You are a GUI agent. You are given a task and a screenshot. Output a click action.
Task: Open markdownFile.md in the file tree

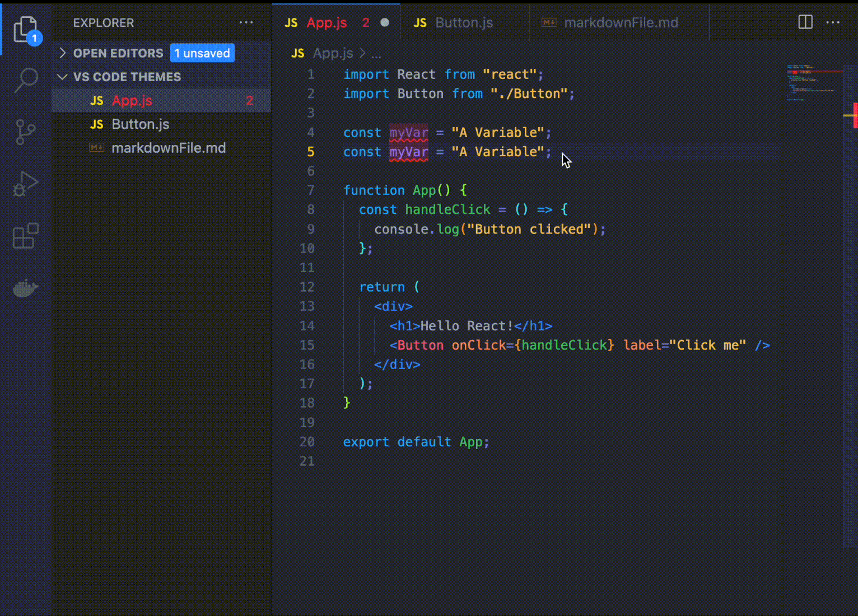pyautogui.click(x=168, y=148)
